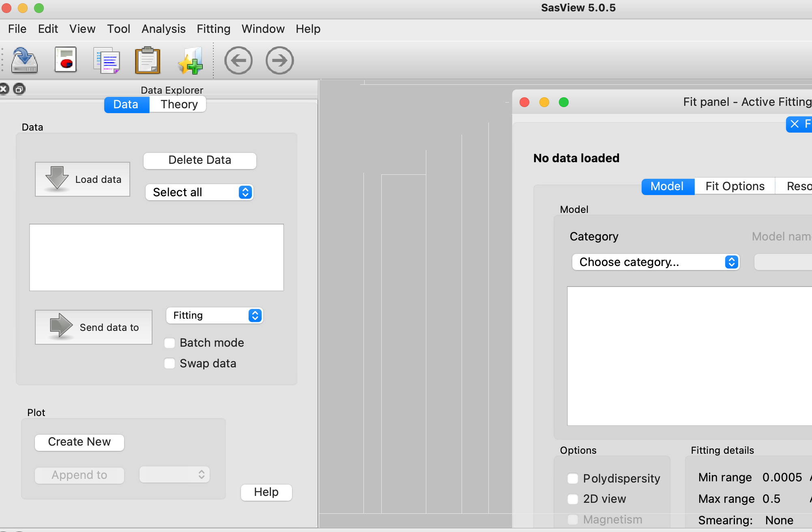Click inside the empty data list area
Screen dimensions: 812x532
coord(156,257)
